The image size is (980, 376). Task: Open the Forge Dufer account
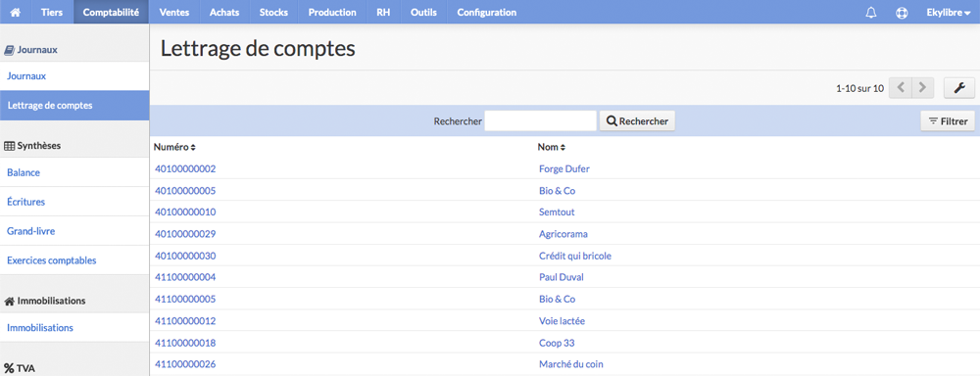(563, 168)
